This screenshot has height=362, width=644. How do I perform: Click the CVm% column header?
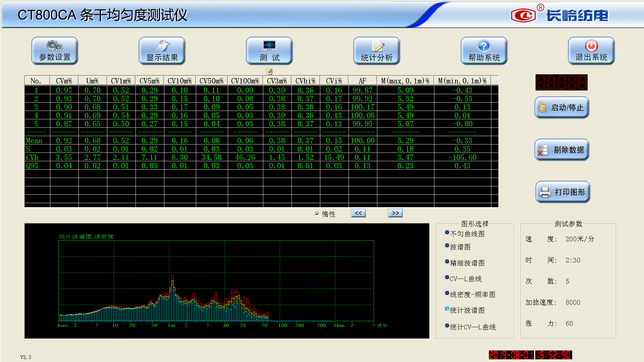click(x=64, y=81)
